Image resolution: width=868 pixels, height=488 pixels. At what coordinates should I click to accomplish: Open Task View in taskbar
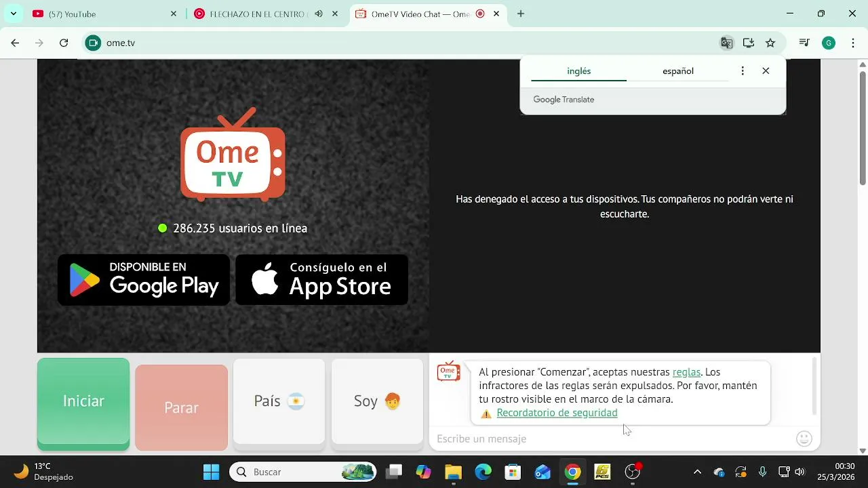[x=394, y=472]
